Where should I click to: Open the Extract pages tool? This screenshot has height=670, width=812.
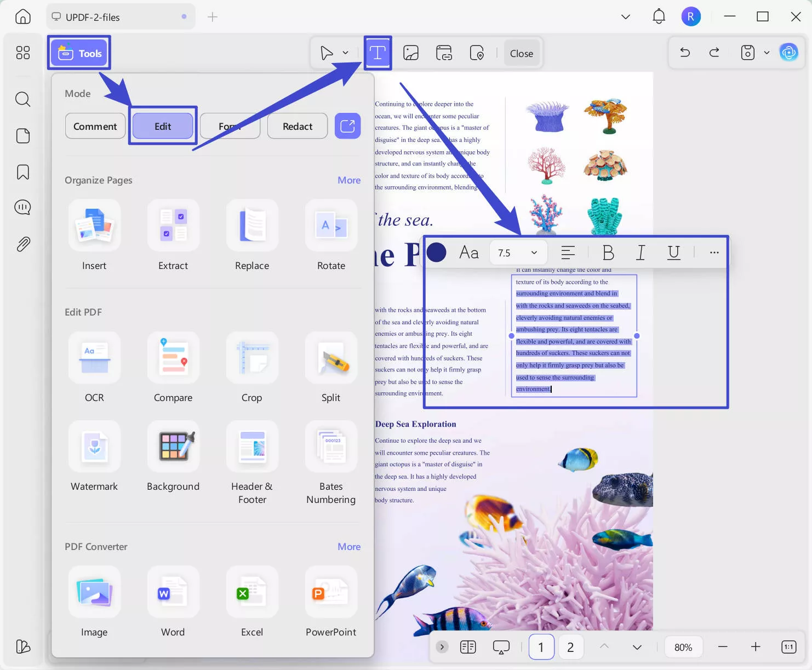click(173, 236)
